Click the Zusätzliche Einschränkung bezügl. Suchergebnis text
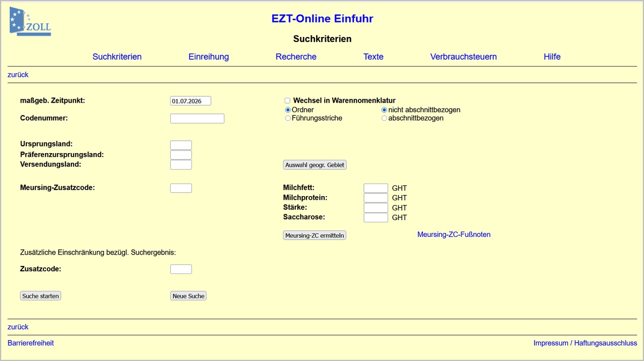Viewport: 644px width, 361px height. [x=98, y=252]
